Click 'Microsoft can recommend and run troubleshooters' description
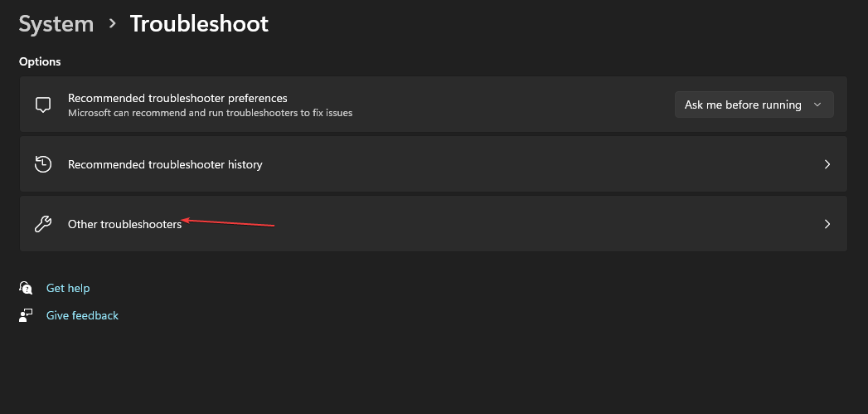 [211, 113]
